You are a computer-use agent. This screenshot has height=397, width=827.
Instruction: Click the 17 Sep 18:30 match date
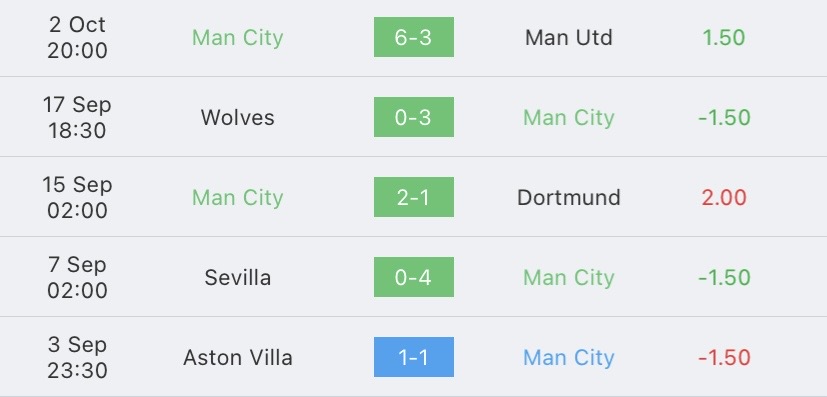tap(77, 118)
